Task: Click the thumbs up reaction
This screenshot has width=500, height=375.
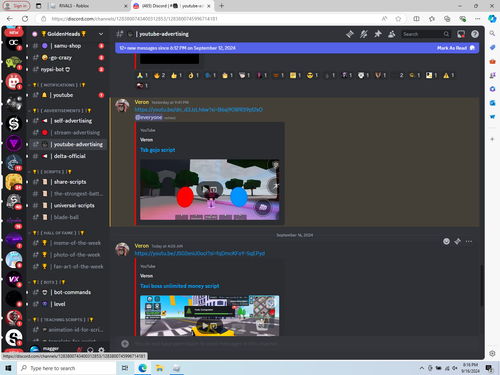Action: [176, 75]
